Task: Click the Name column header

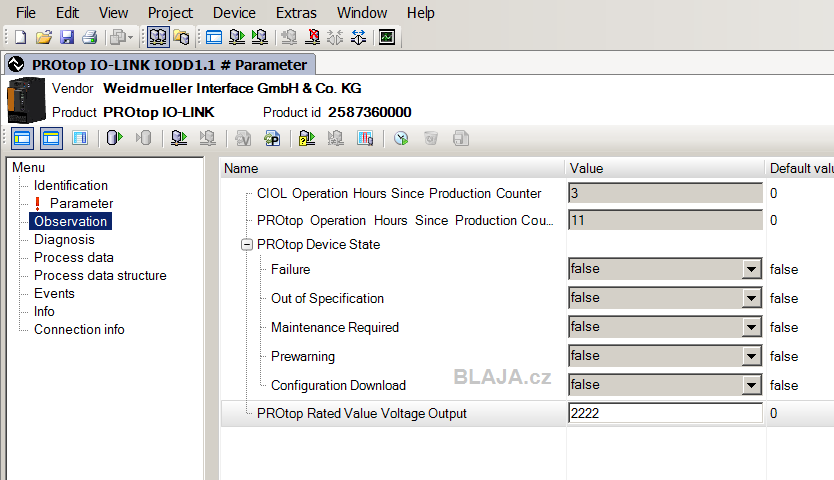Action: tap(393, 168)
